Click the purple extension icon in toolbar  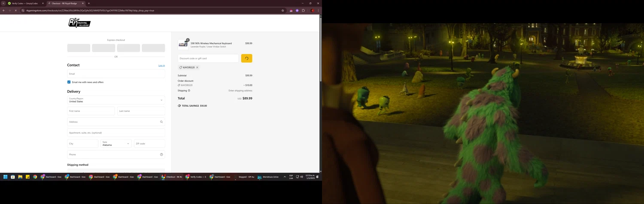(x=297, y=10)
